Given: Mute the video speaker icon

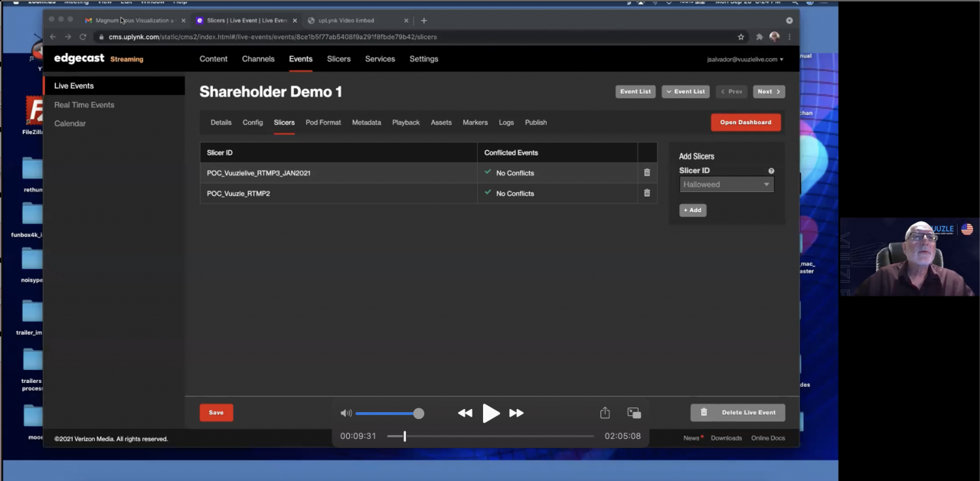Looking at the screenshot, I should pos(346,414).
